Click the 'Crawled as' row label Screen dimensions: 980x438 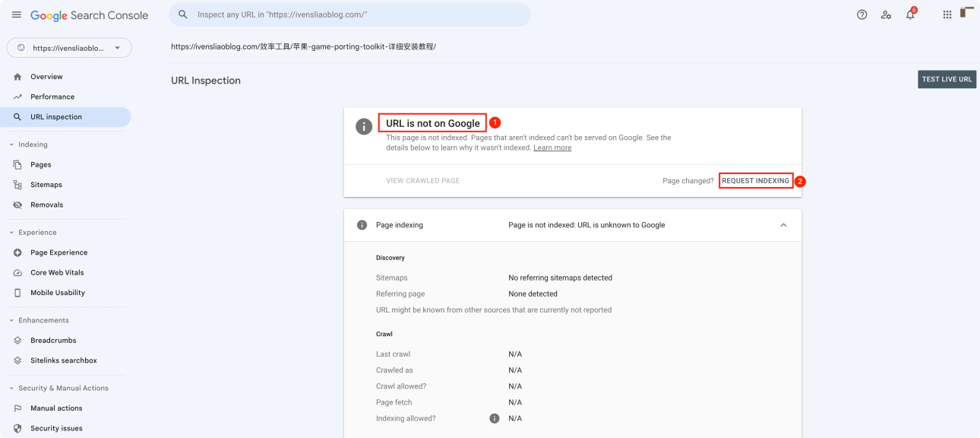(x=394, y=370)
